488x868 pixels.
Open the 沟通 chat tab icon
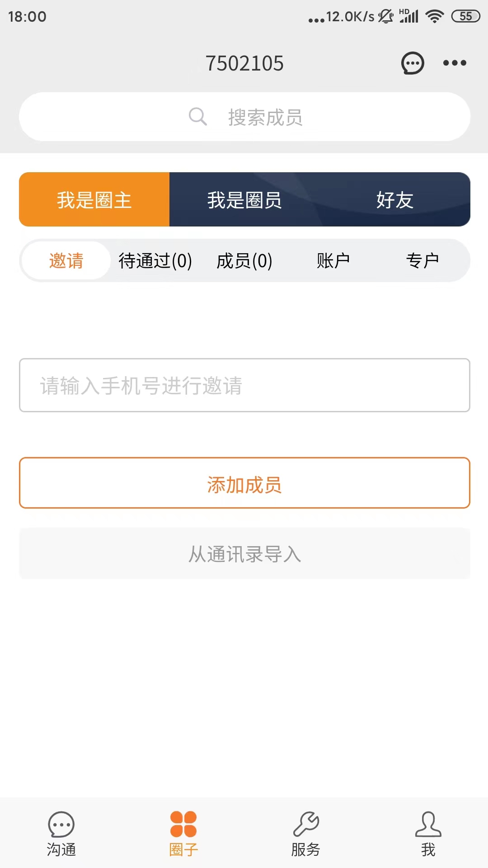(61, 824)
